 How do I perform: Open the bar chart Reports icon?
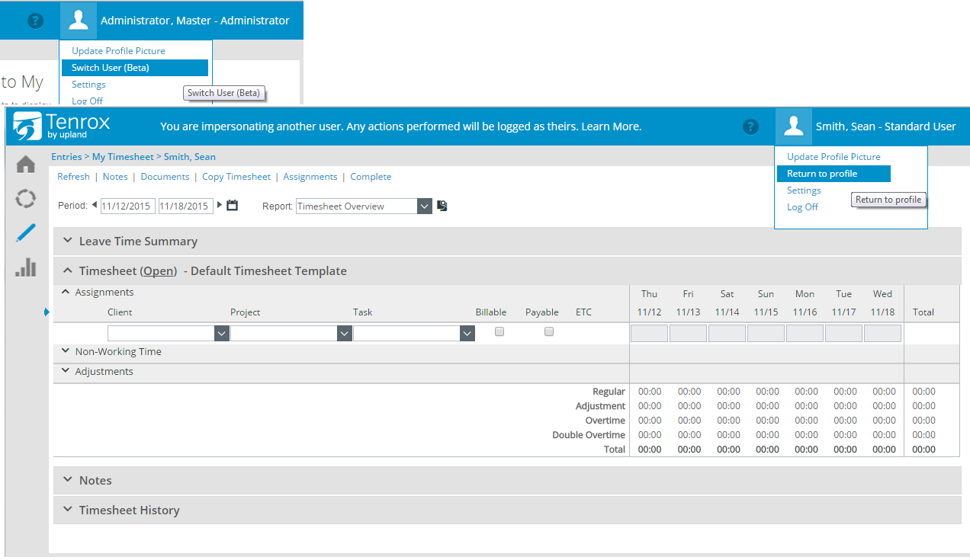pos(26,267)
